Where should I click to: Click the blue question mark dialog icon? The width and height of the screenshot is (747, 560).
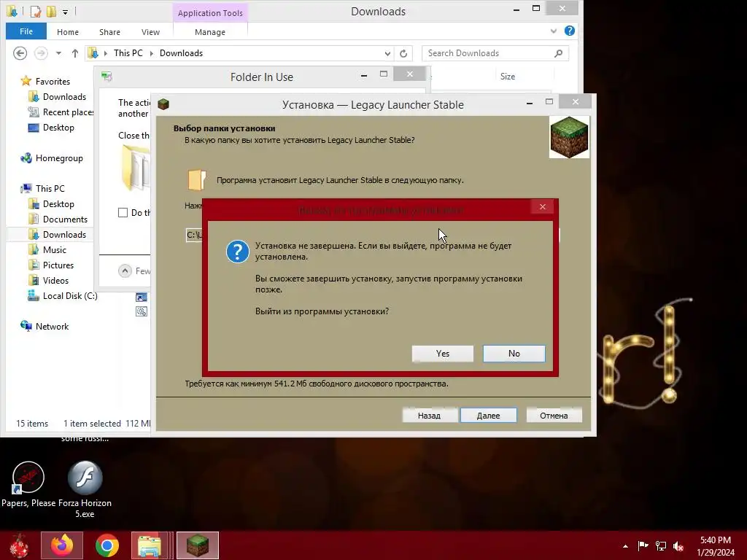click(238, 252)
